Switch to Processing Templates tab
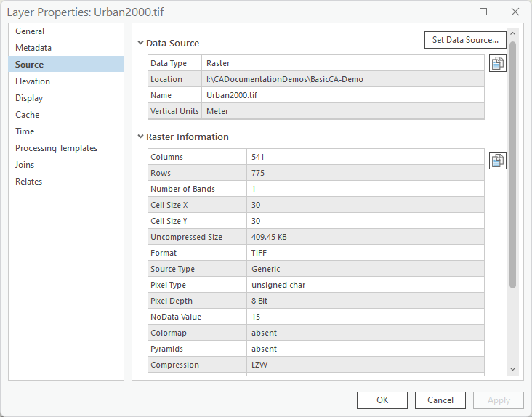The height and width of the screenshot is (417, 532). 66,148
